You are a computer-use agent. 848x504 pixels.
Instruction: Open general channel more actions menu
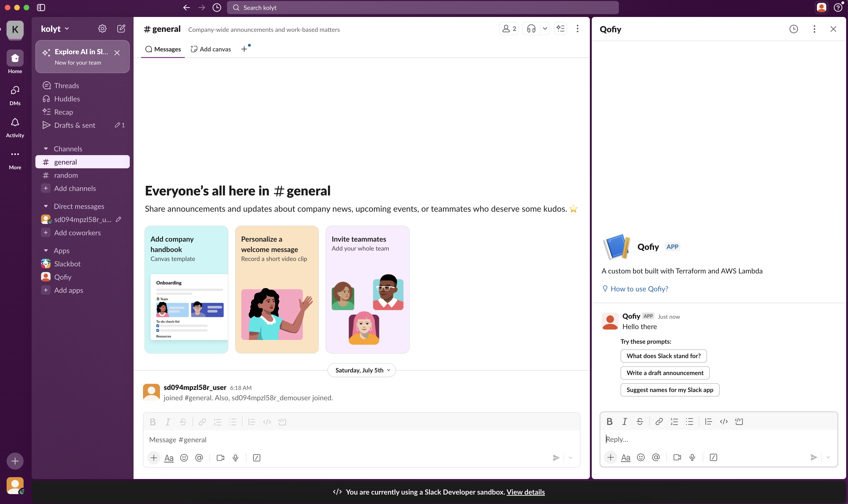(577, 29)
